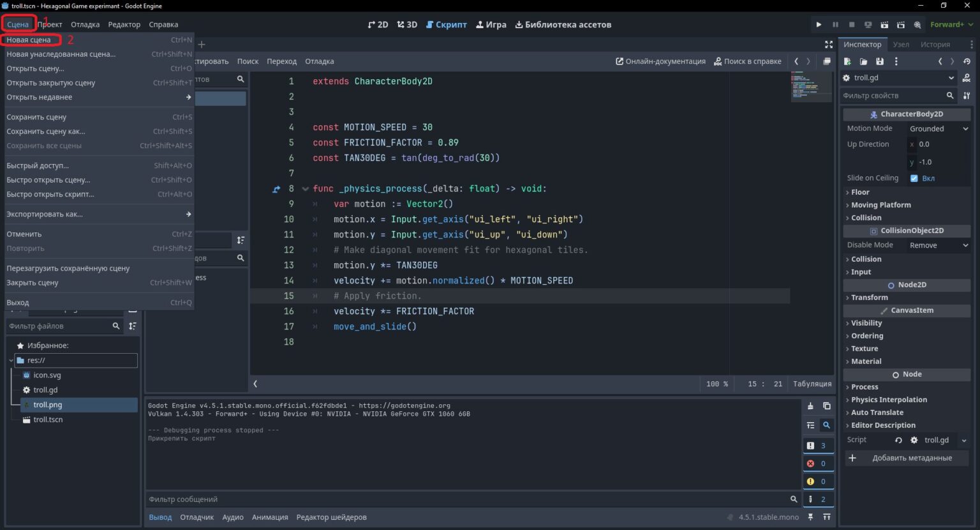980x530 pixels.
Task: Click the clear output icon in log panel
Action: pyautogui.click(x=810, y=406)
